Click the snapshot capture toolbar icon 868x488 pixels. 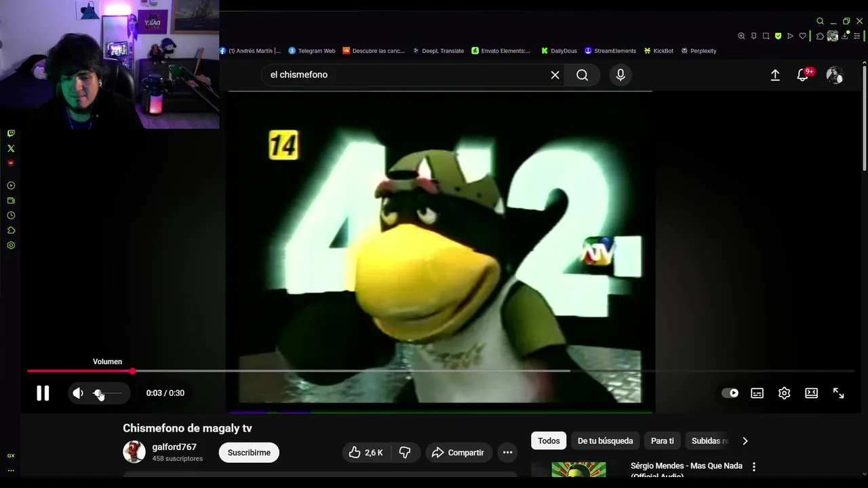[766, 36]
